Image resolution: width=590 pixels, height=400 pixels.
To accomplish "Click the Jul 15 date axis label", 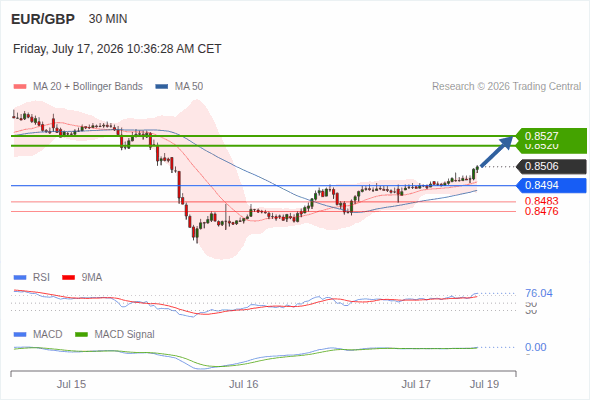I will [71, 384].
